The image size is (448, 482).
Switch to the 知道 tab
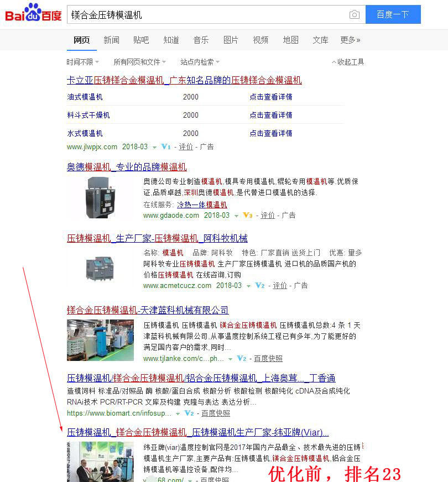point(171,40)
